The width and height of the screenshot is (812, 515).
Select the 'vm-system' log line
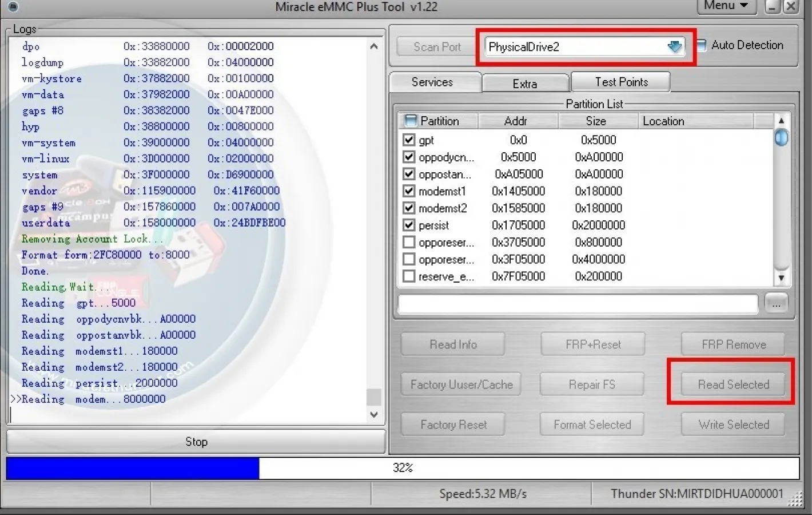click(x=148, y=142)
